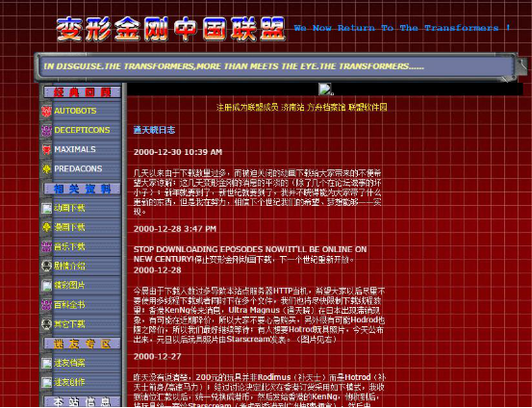
Task: Click the round icon beside 其它下载
Action: 46,324
